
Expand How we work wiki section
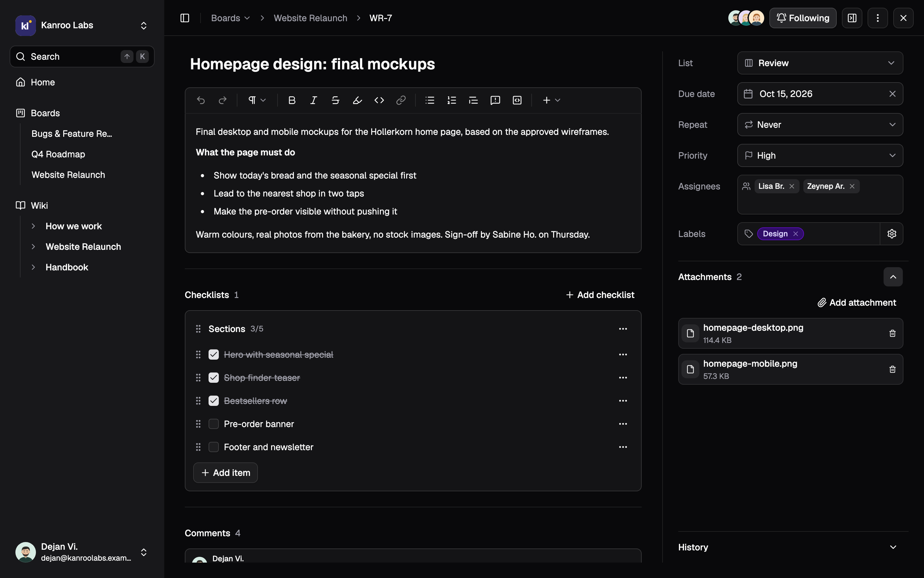[x=33, y=226]
